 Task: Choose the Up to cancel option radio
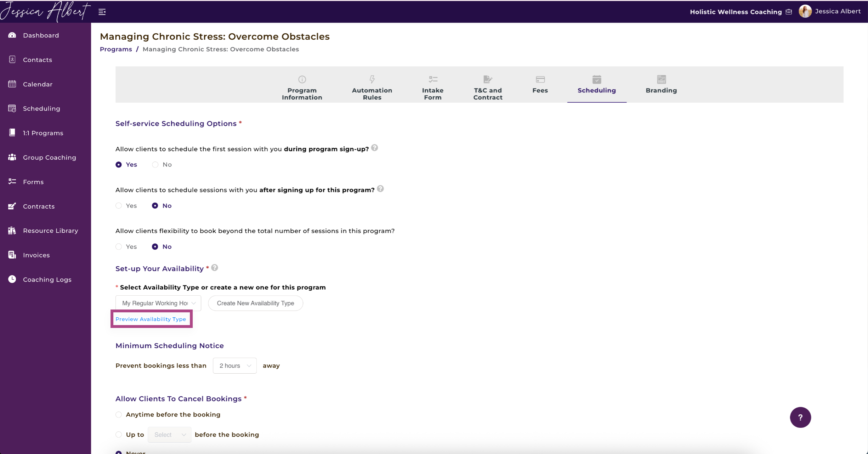(x=119, y=435)
